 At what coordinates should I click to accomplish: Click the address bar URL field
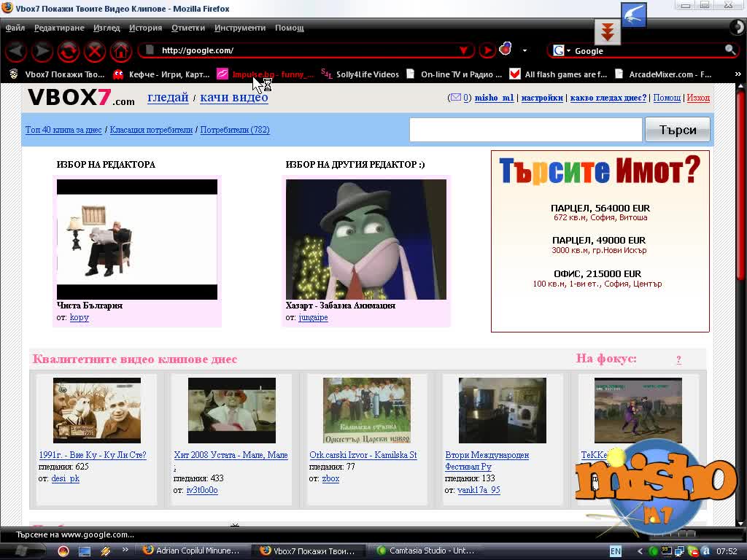(305, 50)
